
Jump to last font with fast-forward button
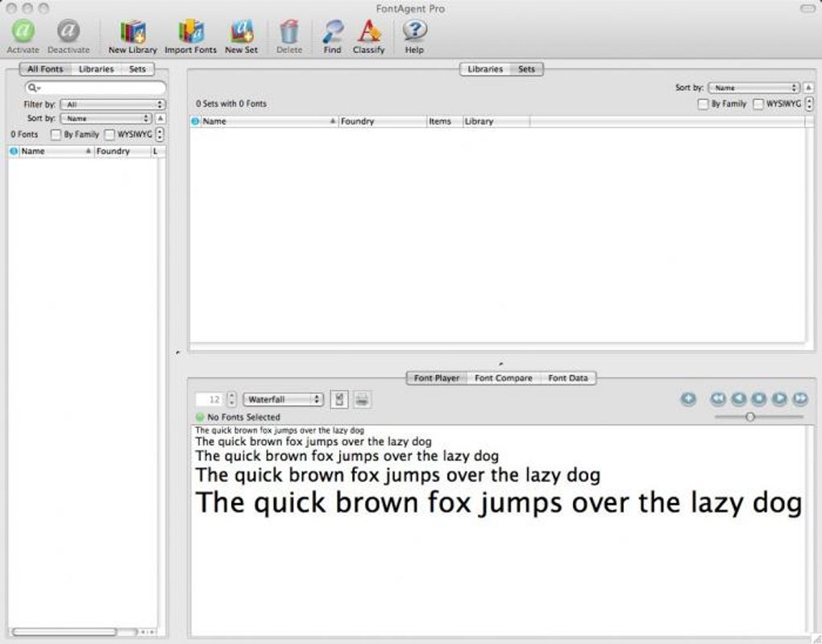click(800, 399)
